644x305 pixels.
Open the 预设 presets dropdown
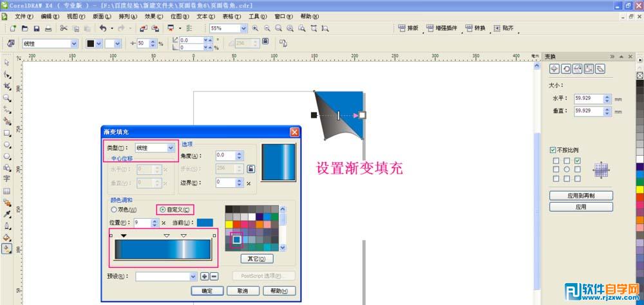pos(193,277)
